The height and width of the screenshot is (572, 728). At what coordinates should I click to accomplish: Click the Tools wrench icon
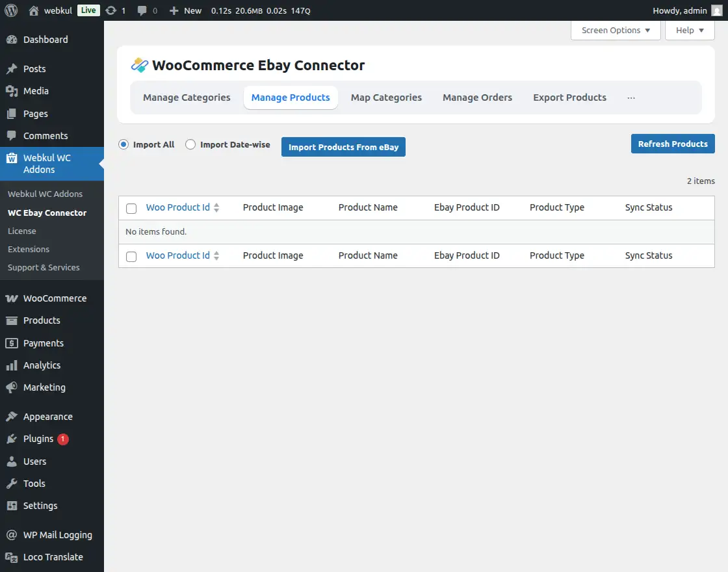tap(12, 484)
